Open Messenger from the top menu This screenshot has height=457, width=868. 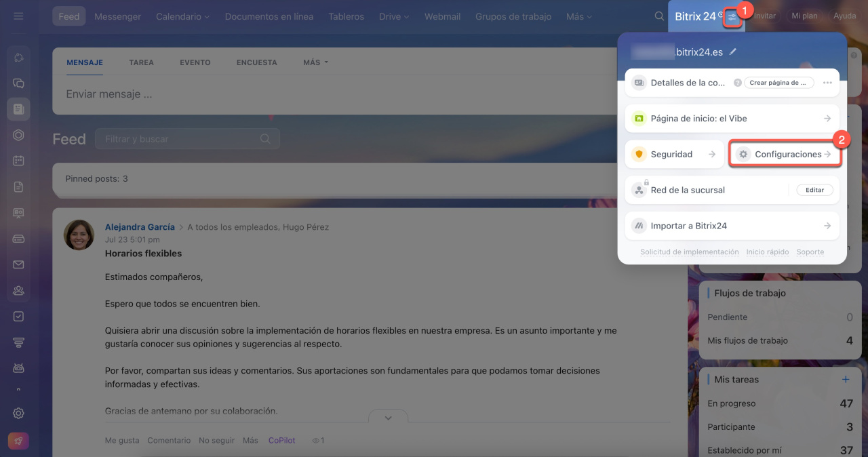click(118, 16)
